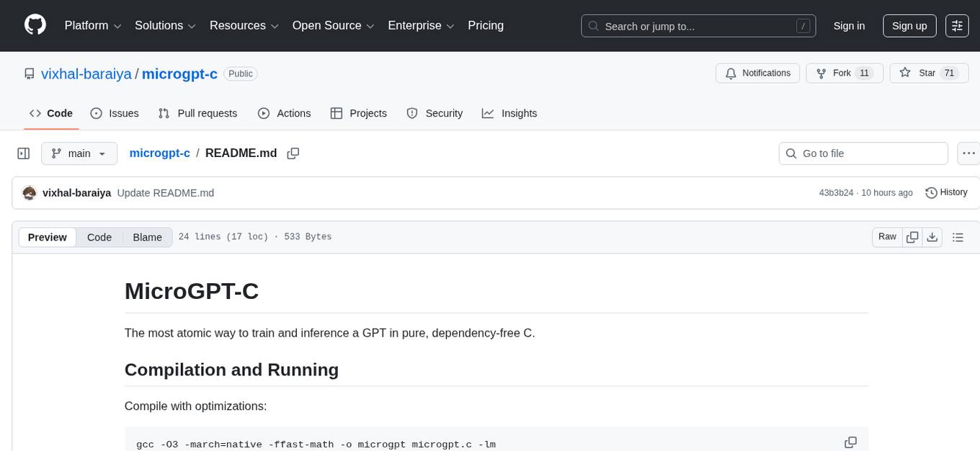Open the ellipsis more options menu
The height and width of the screenshot is (451, 980).
[968, 153]
